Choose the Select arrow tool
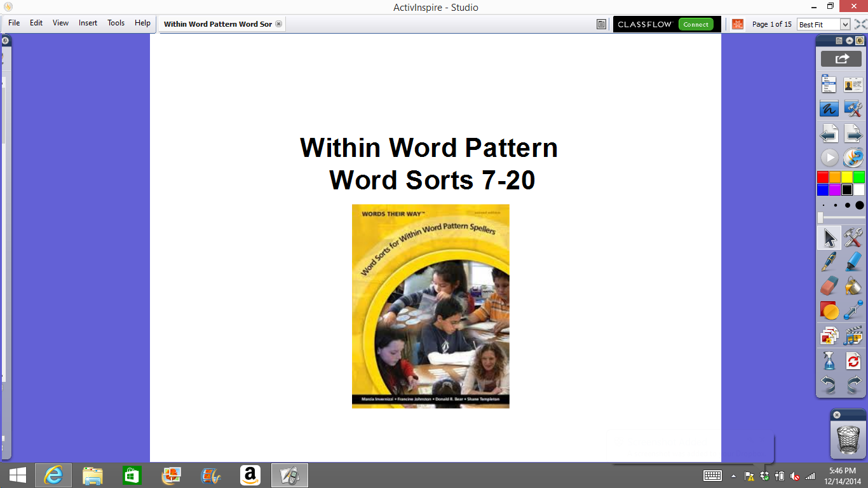Image resolution: width=868 pixels, height=488 pixels. pyautogui.click(x=829, y=238)
